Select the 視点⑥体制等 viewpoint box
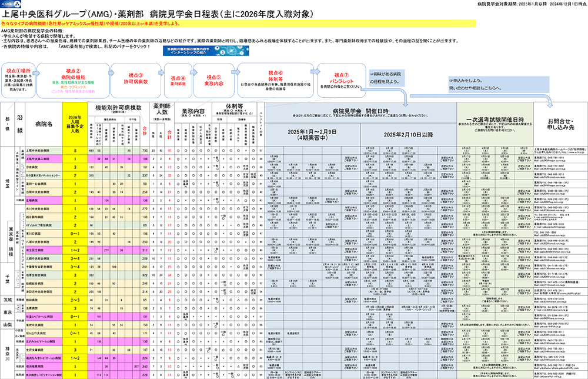Screen dimensions: 588x379 click(276, 80)
